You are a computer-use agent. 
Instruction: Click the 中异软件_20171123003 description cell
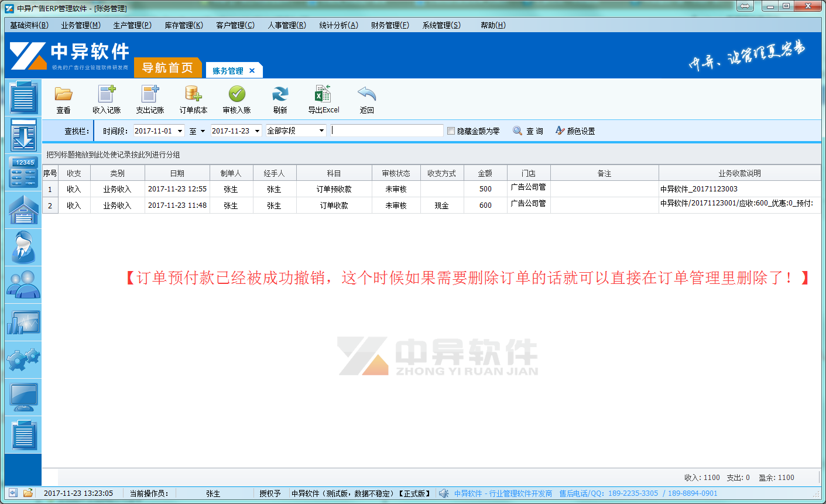point(740,189)
